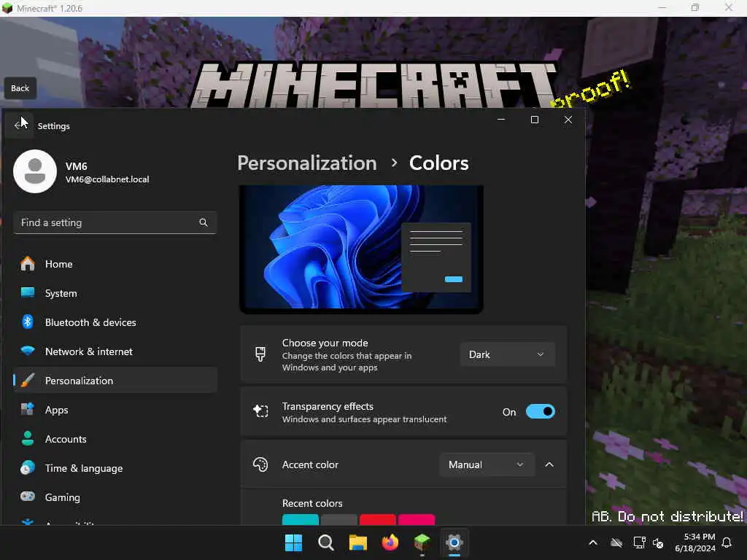Click the Settings gear taskbar icon
The width and height of the screenshot is (747, 560).
coord(454,542)
